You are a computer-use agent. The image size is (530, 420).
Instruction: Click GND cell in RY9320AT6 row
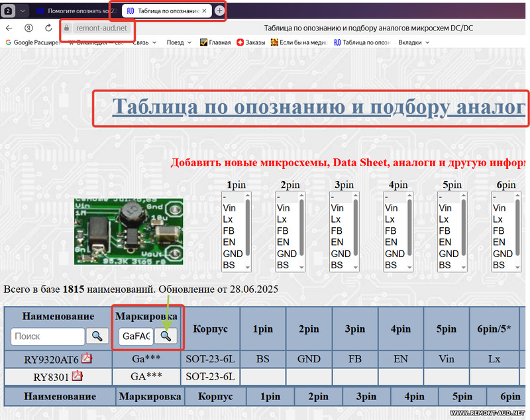[x=309, y=359]
